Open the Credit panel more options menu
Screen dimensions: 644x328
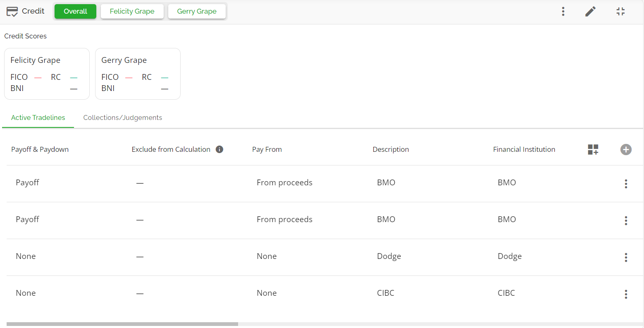(563, 12)
